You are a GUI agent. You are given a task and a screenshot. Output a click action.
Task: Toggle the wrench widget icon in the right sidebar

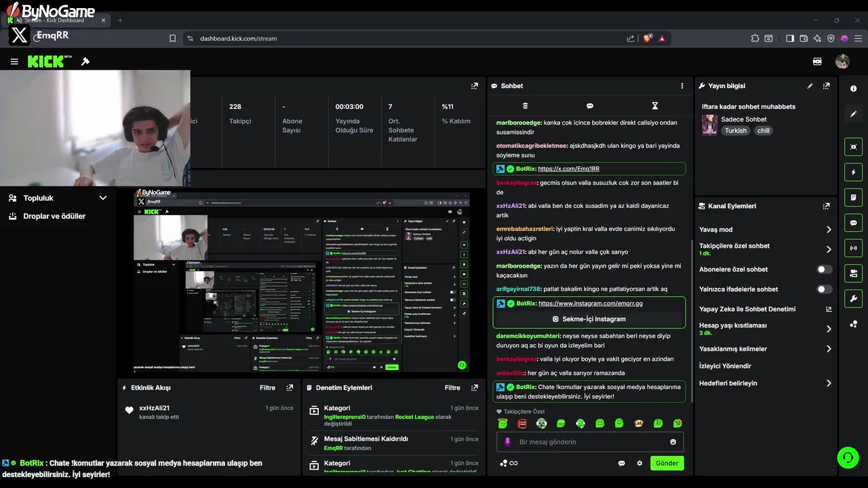[x=854, y=298]
